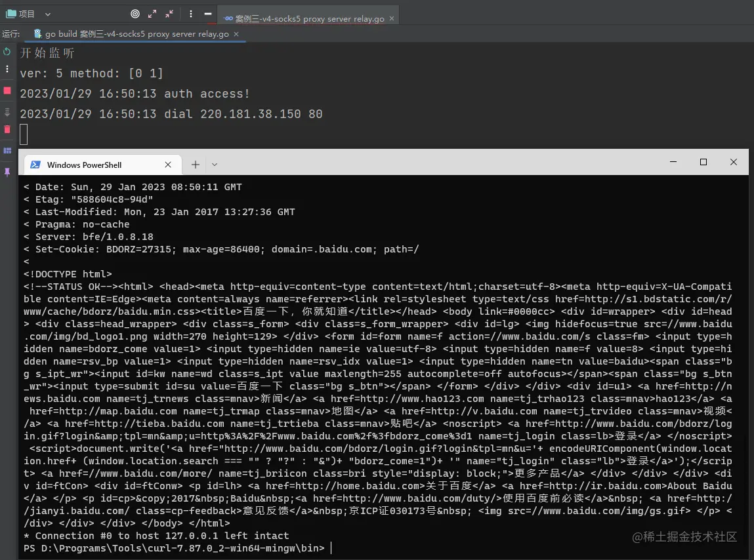Close the PowerShell terminal window
The height and width of the screenshot is (560, 754).
click(733, 162)
